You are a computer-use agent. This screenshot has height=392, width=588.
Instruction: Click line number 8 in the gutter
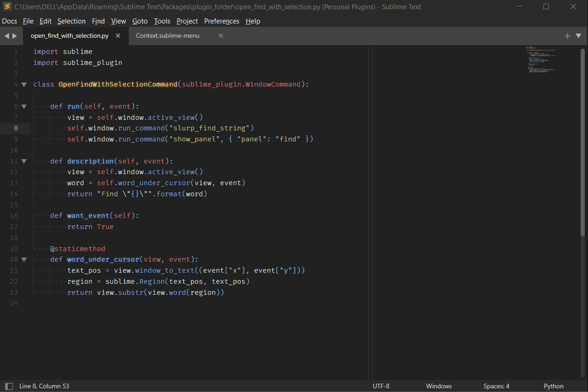click(16, 128)
